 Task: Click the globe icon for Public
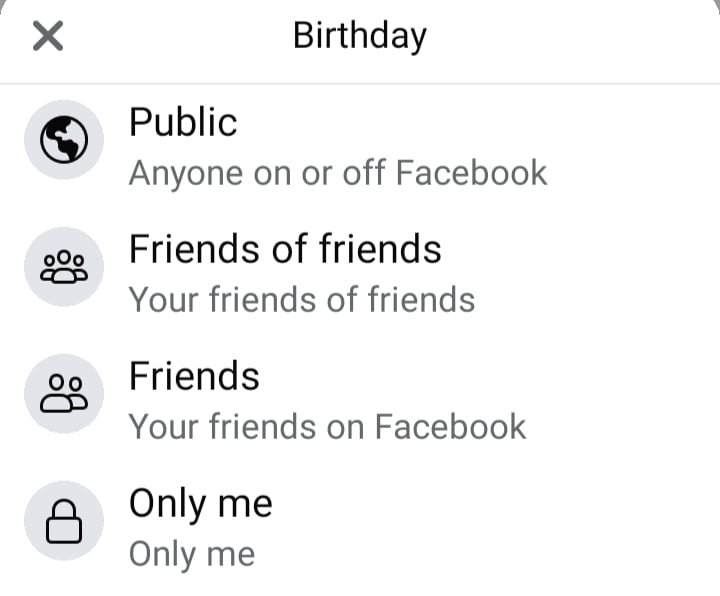click(64, 140)
